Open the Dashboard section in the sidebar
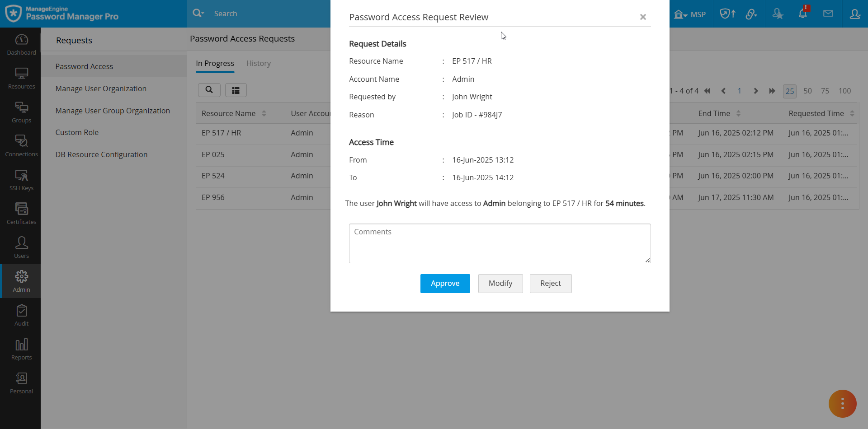Viewport: 868px width, 429px height. click(21, 44)
